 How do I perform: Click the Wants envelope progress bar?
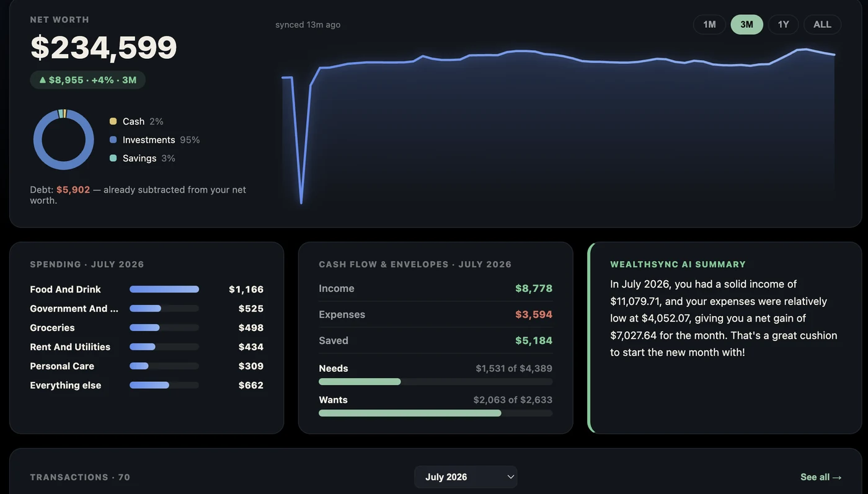tap(435, 413)
